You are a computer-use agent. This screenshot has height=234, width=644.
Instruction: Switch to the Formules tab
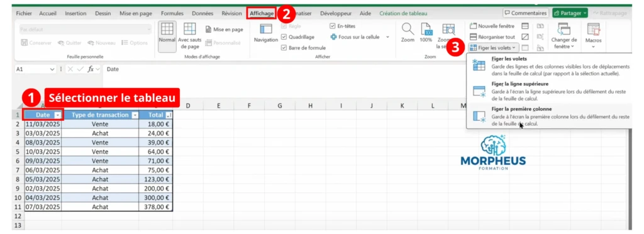coord(172,13)
